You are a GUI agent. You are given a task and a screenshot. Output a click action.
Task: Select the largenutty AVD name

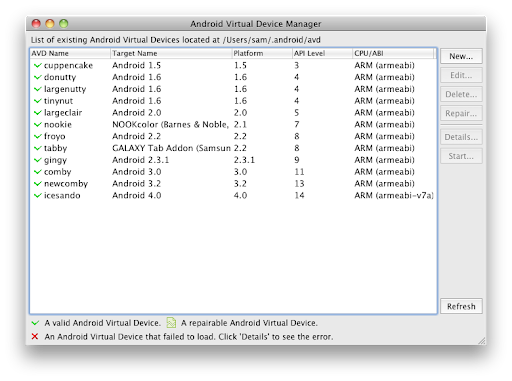65,89
